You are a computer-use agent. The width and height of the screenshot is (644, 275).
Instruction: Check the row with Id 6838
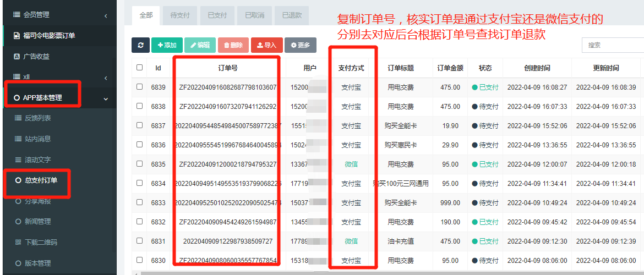[x=140, y=106]
